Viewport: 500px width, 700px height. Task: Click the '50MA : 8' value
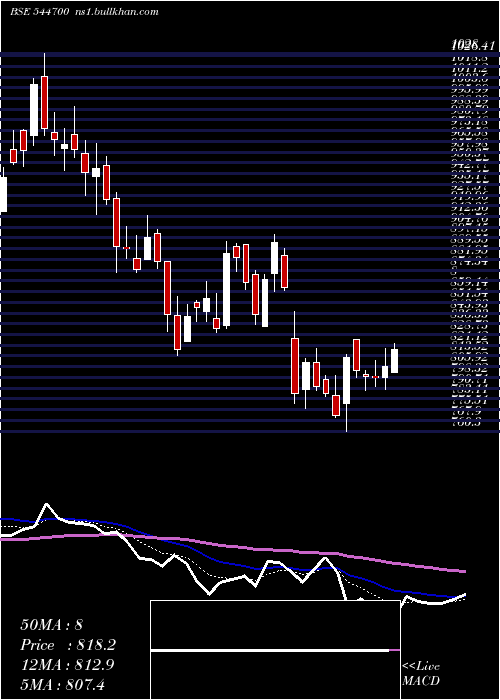coord(51,625)
